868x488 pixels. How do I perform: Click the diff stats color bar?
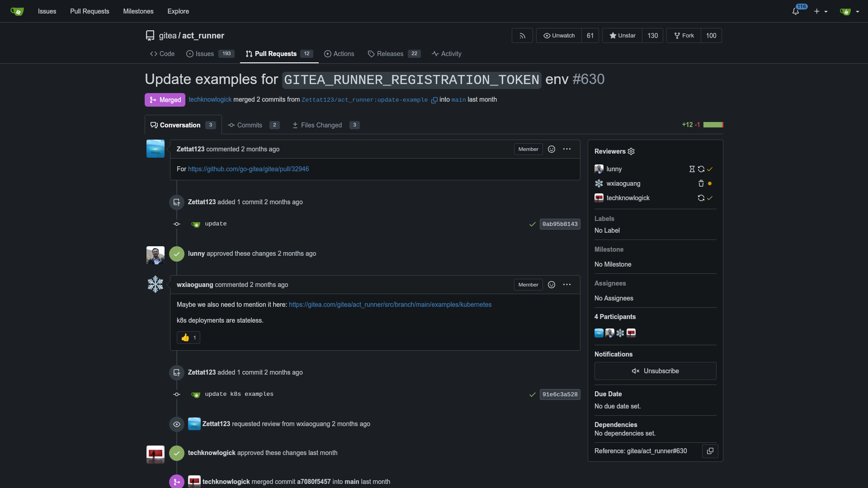pyautogui.click(x=713, y=125)
